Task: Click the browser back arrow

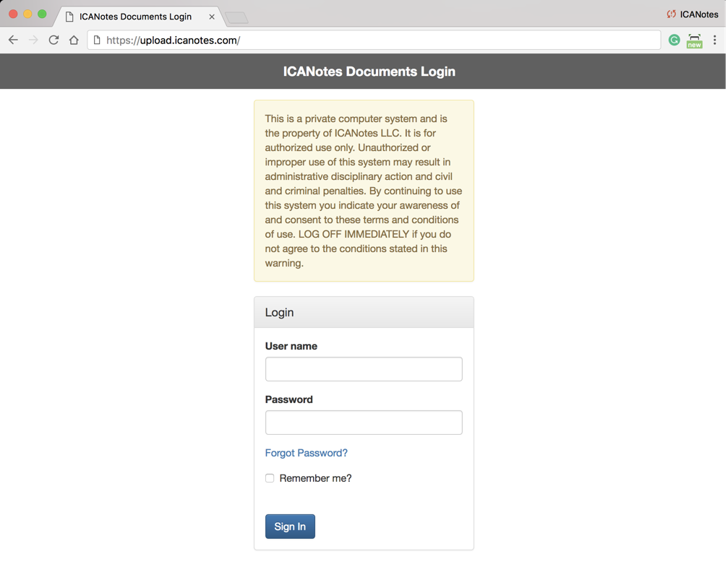Action: pyautogui.click(x=13, y=40)
